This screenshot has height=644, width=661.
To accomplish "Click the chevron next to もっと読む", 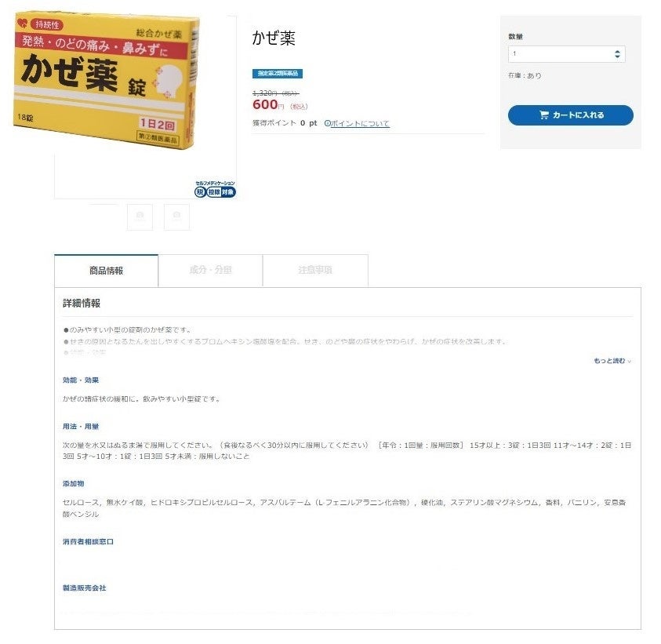I will (630, 361).
